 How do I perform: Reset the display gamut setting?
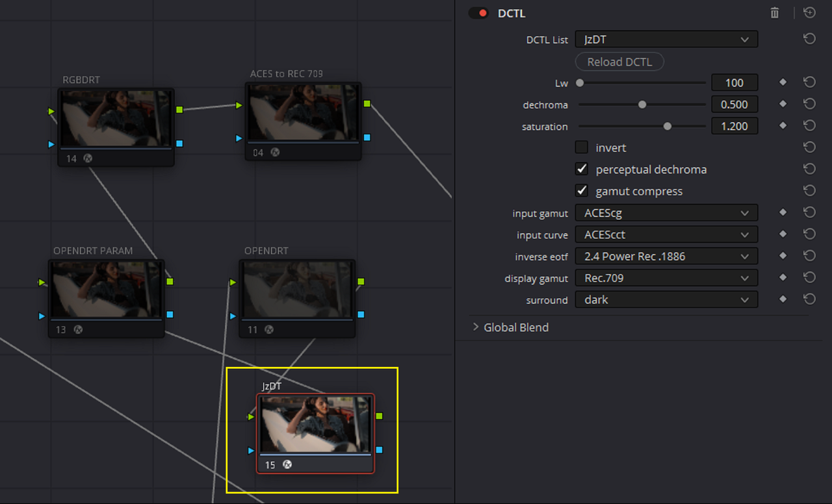[809, 277]
